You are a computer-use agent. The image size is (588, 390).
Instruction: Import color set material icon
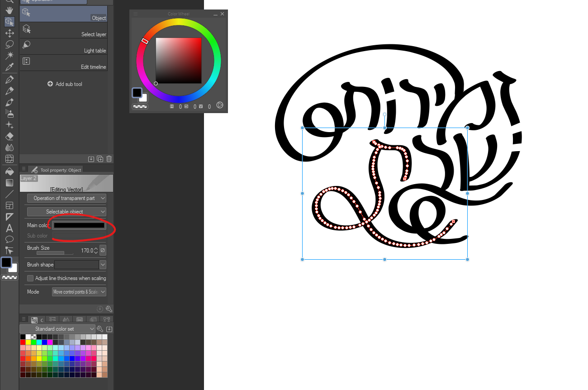pyautogui.click(x=109, y=329)
